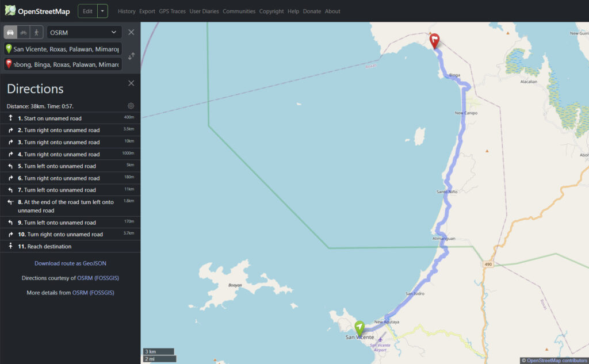
Task: Click the green start marker on map
Action: point(359,327)
